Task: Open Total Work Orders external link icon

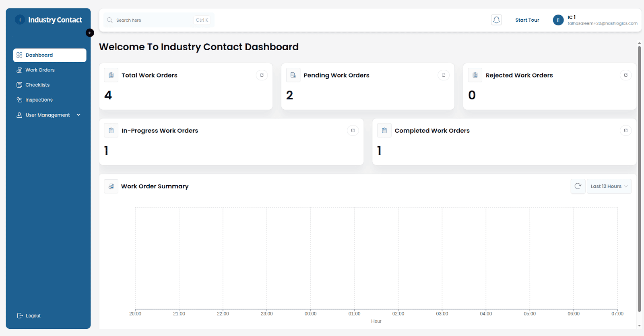Action: [x=262, y=75]
